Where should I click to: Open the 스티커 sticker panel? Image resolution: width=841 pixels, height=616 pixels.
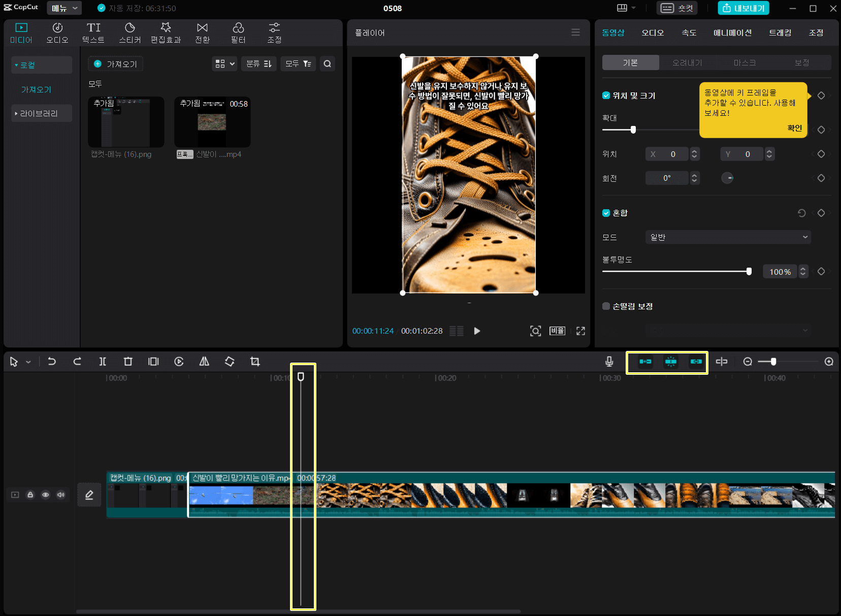pos(130,33)
